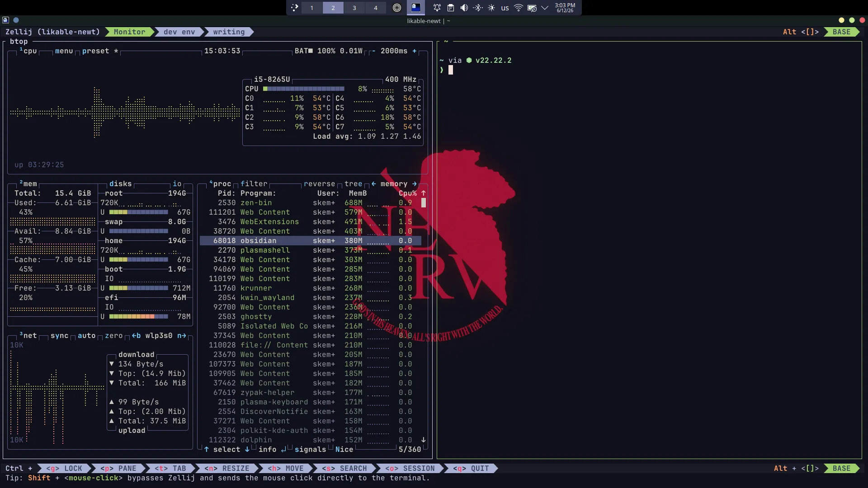Viewport: 868px width, 488px height.
Task: Toggle the proc box label
Action: [x=221, y=184]
